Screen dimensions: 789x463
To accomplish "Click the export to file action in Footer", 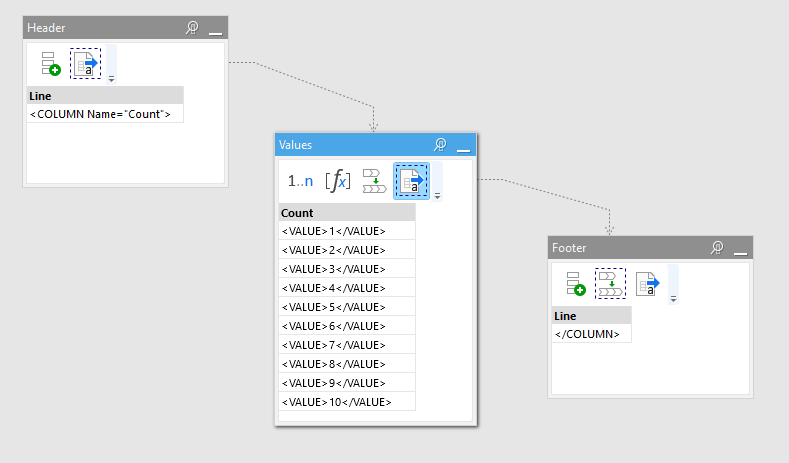I will (x=646, y=283).
